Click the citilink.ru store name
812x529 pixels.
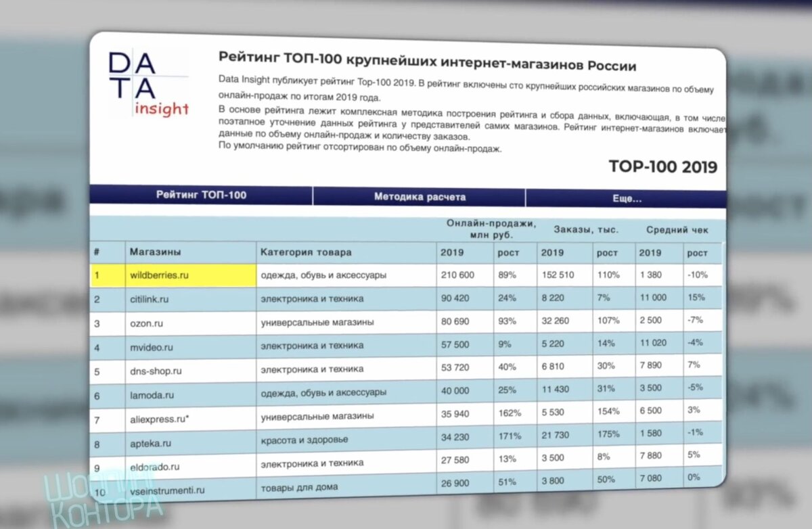tap(150, 298)
